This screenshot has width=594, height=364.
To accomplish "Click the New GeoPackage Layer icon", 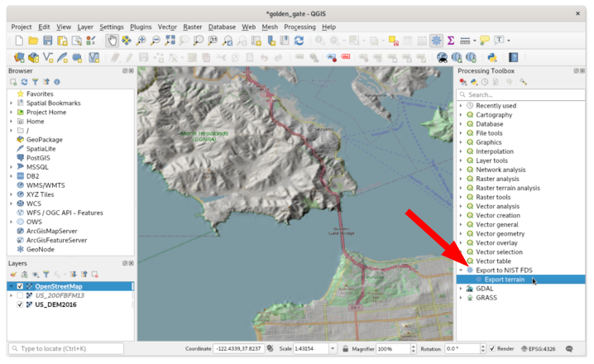I will pos(33,58).
